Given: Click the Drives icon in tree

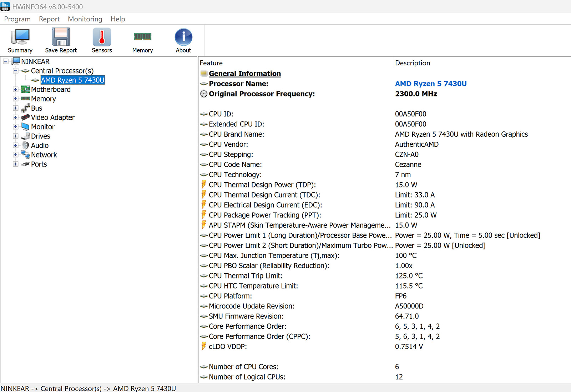Looking at the screenshot, I should 25,136.
